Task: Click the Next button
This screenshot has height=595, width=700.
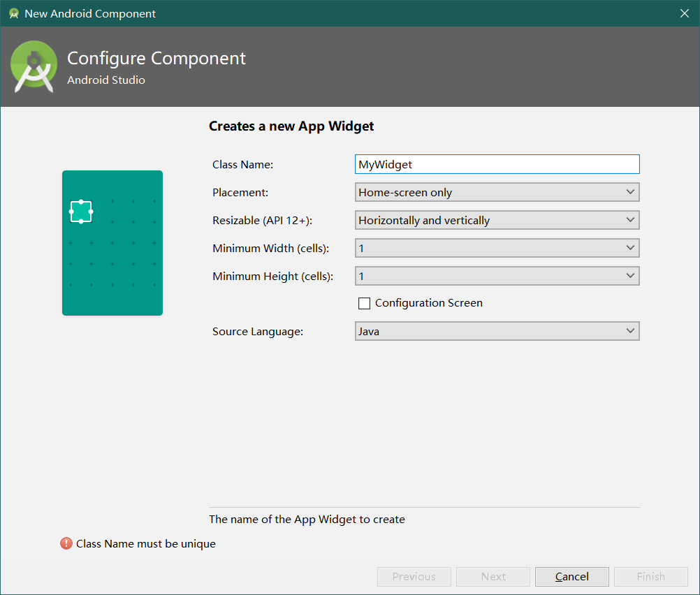Action: 493,577
